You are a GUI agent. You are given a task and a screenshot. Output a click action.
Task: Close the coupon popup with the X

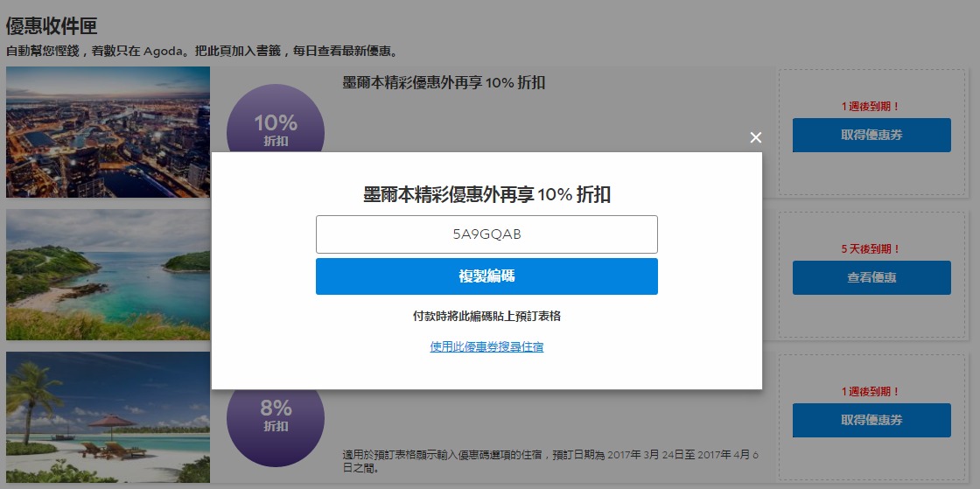pyautogui.click(x=756, y=137)
